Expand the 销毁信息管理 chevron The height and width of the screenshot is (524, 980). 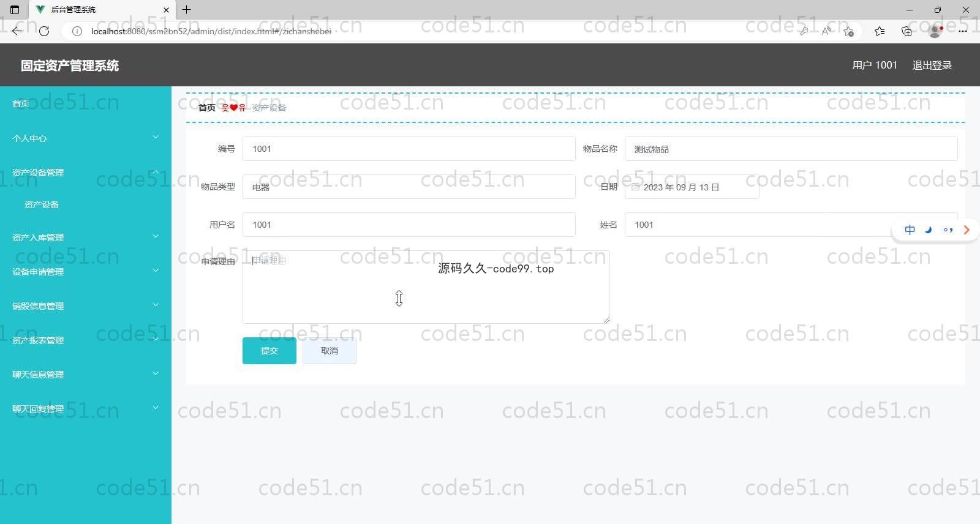pos(156,305)
